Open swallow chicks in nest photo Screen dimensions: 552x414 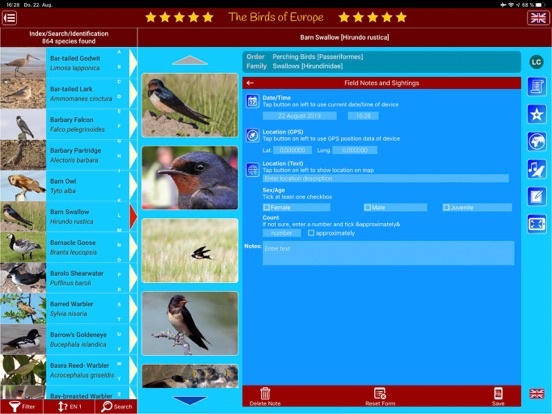tap(190, 376)
